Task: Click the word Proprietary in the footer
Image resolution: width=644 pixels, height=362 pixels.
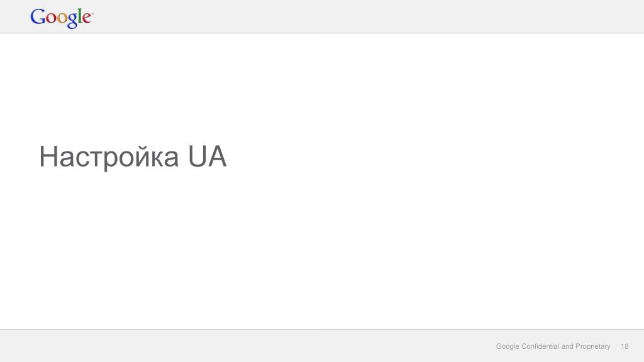Action: (592, 346)
